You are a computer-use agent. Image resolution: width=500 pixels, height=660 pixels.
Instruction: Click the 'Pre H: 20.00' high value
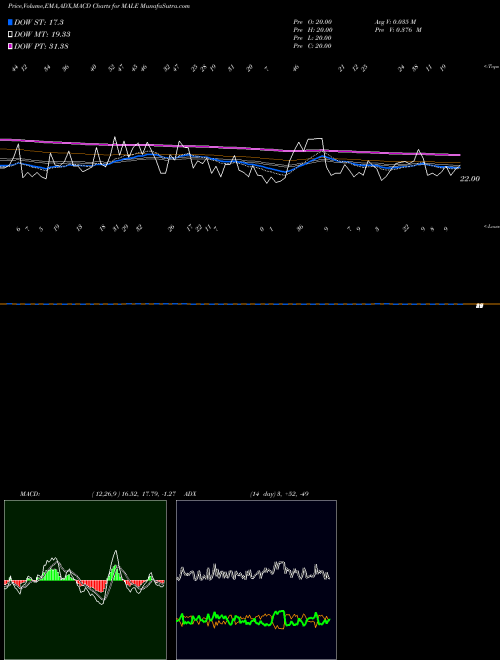coord(313,30)
